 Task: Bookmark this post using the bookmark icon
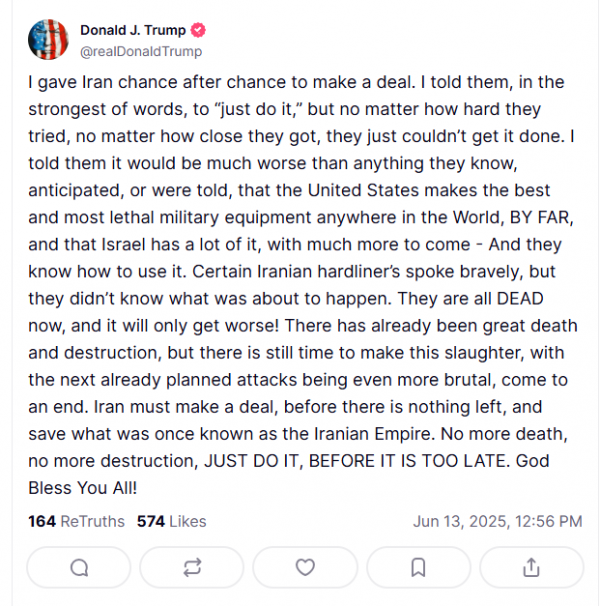pos(418,567)
